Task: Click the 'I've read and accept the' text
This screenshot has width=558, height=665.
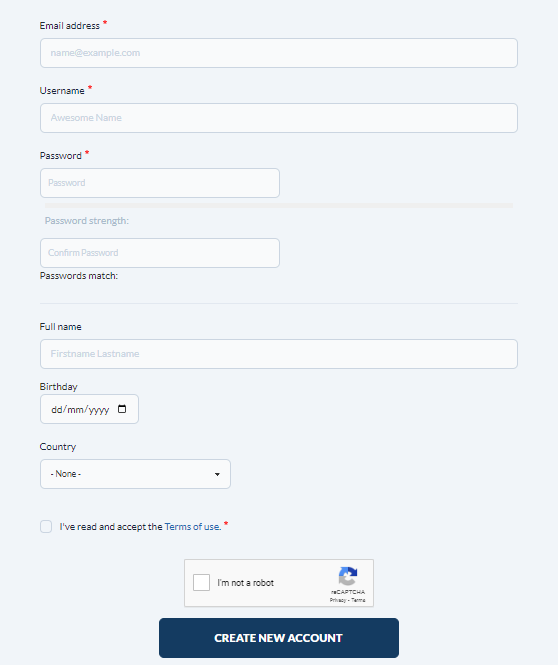Action: (x=111, y=527)
